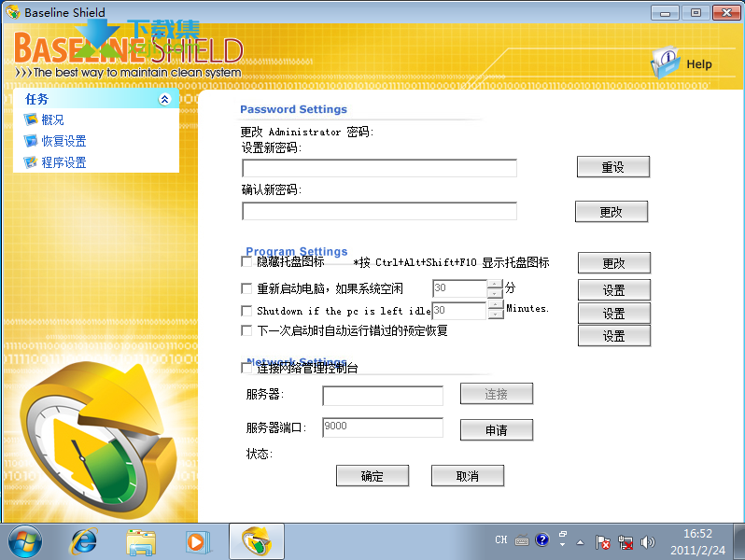
Task: Open on-screen keyboard tray icon
Action: click(522, 540)
